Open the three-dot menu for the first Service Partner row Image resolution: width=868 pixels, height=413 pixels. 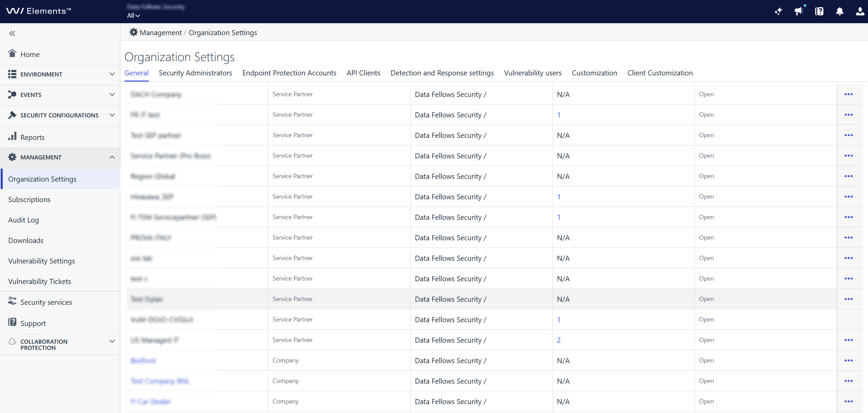pyautogui.click(x=849, y=94)
